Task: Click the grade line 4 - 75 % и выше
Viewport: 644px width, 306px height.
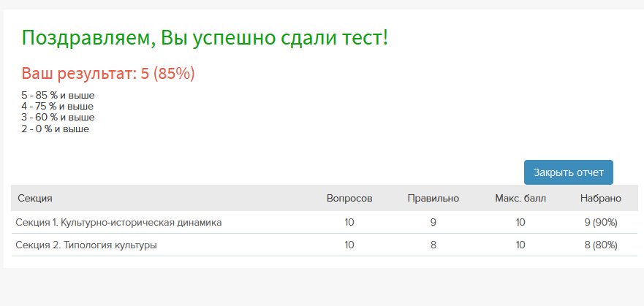Action: [x=58, y=107]
